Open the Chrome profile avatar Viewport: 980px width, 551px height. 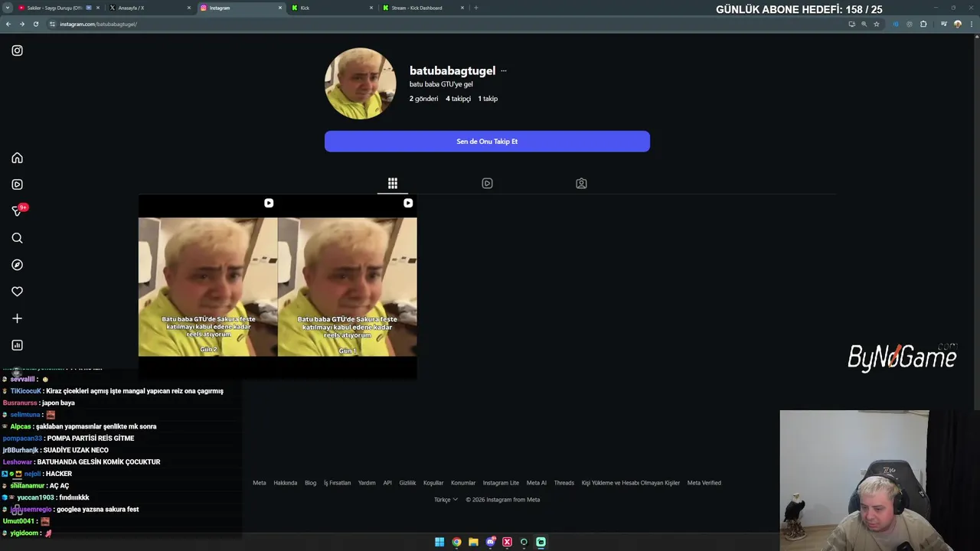tap(958, 24)
